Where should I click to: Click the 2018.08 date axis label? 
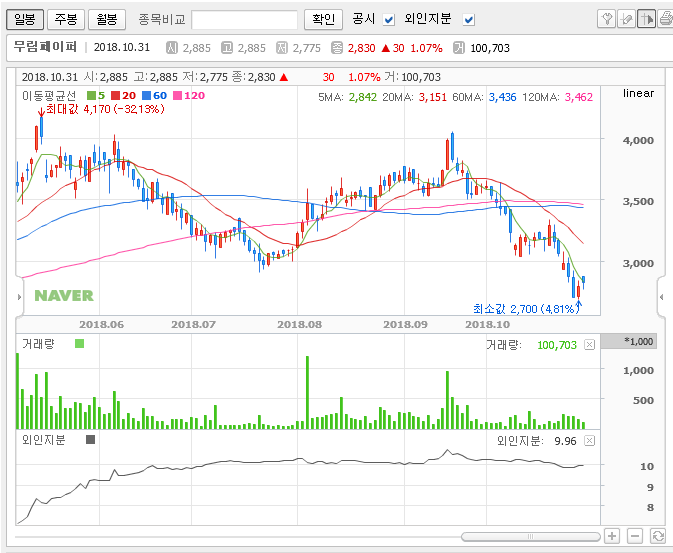pyautogui.click(x=299, y=325)
